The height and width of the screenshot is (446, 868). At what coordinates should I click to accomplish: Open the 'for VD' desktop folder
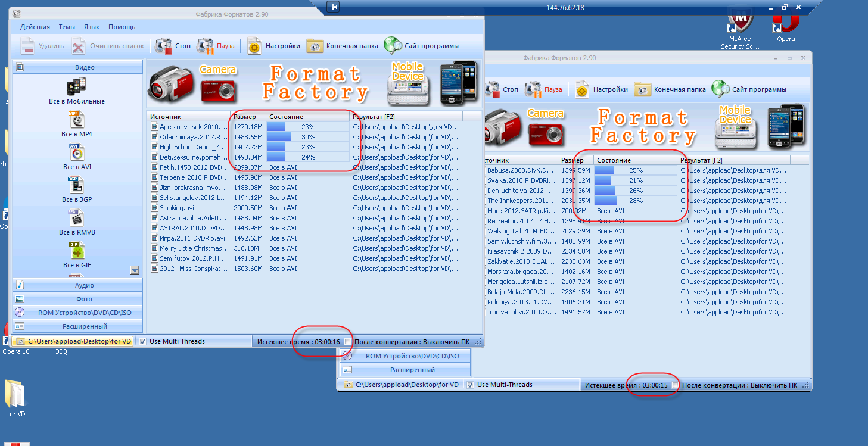point(16,397)
